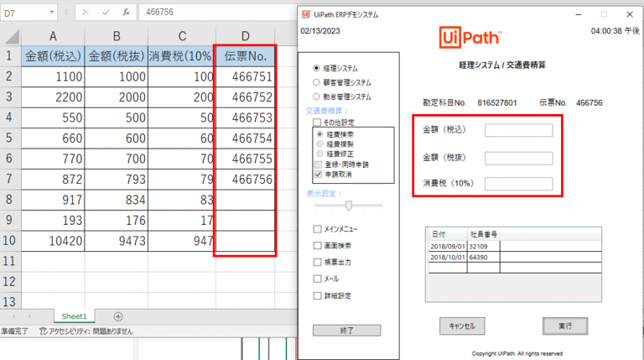Click the 実行 button

point(565,326)
